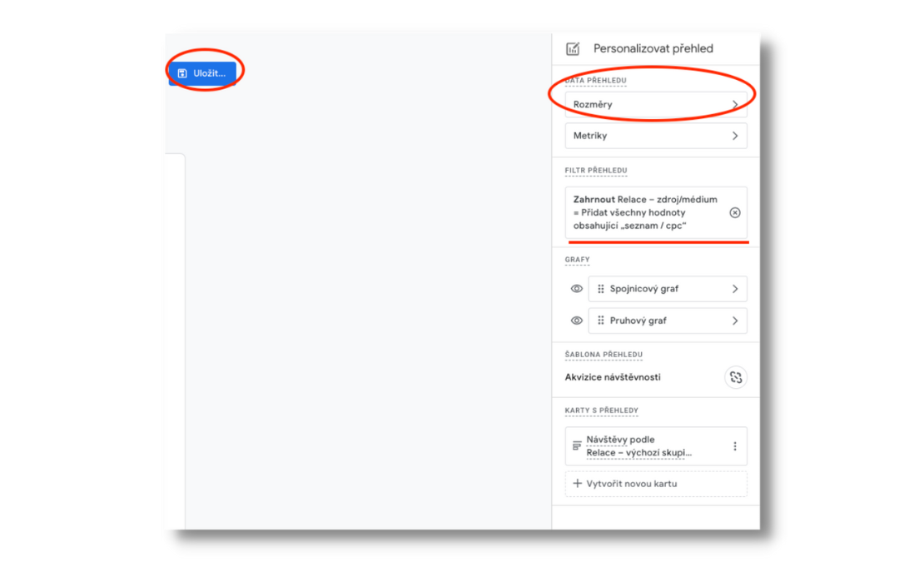
Task: Grab the drag handle of Pruhový graf
Action: point(600,321)
